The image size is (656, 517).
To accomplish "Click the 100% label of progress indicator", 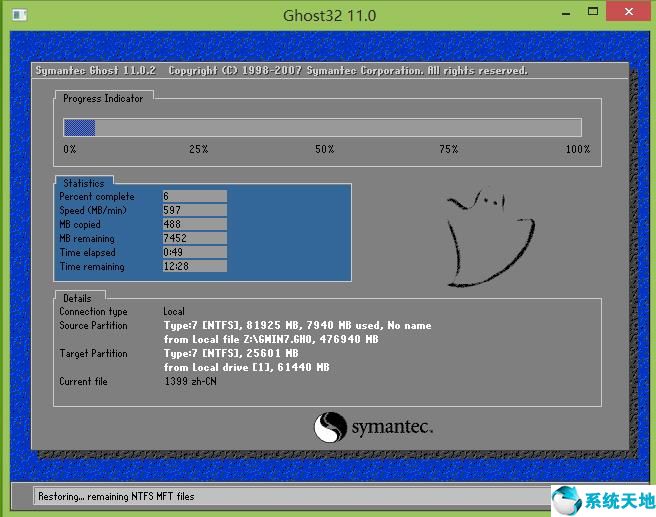I will click(x=577, y=149).
